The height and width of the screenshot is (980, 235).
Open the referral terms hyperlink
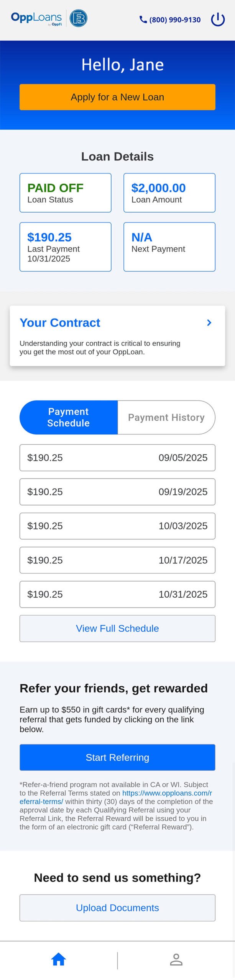click(x=167, y=793)
